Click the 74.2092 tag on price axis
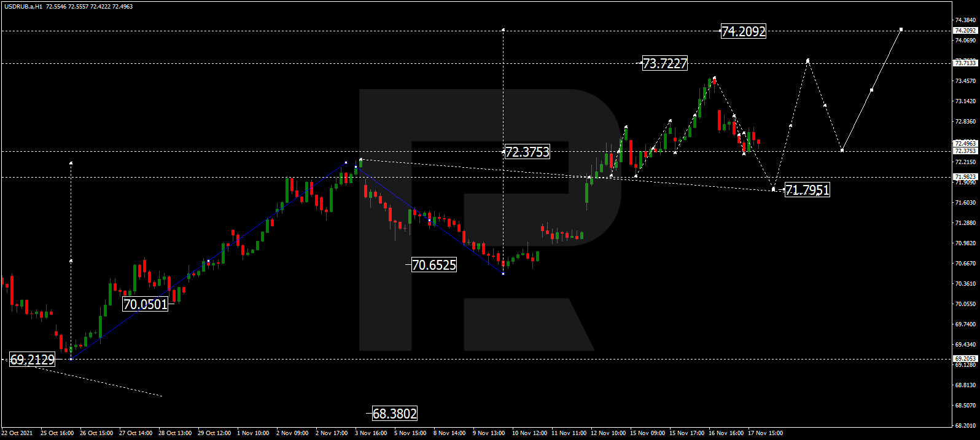The width and height of the screenshot is (980, 440). click(x=965, y=31)
